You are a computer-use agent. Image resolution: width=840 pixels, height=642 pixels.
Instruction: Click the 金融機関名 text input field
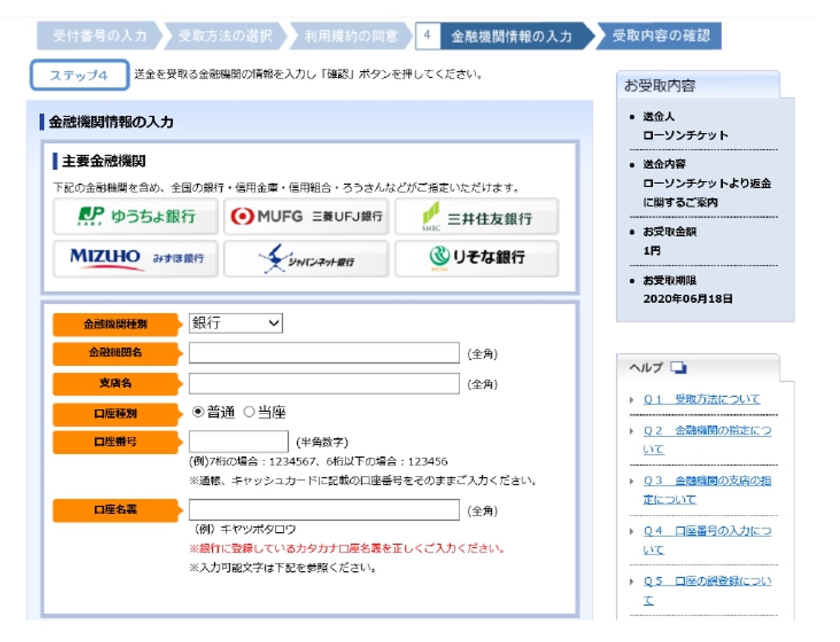[x=324, y=353]
